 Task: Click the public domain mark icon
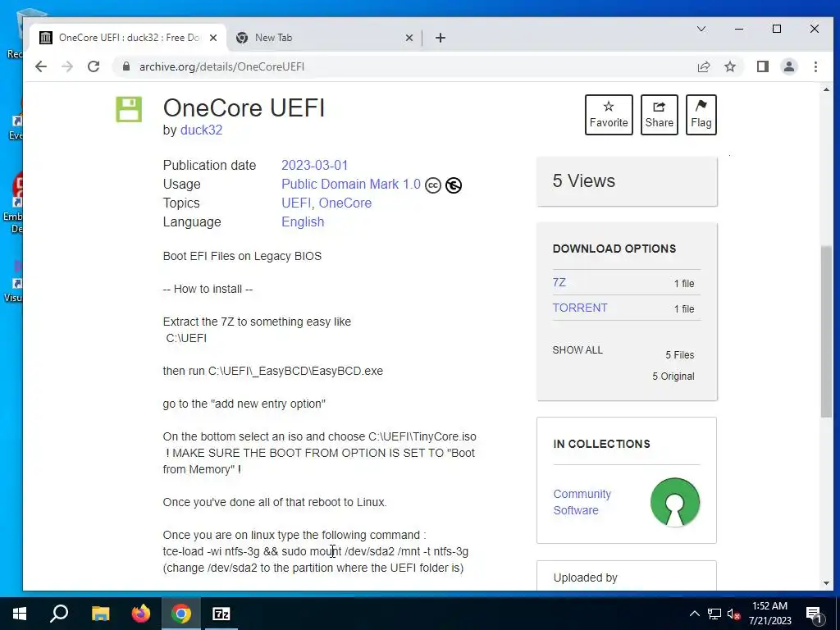453,185
